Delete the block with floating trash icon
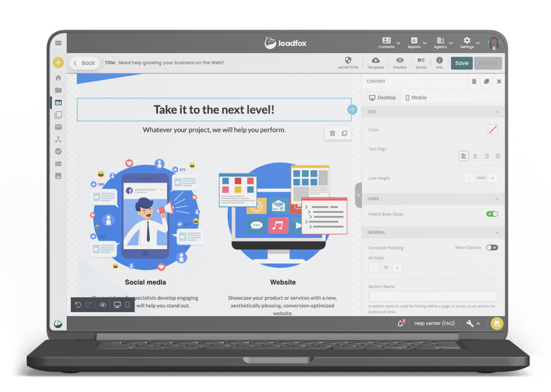Screen dimensions: 551x392 (332, 133)
